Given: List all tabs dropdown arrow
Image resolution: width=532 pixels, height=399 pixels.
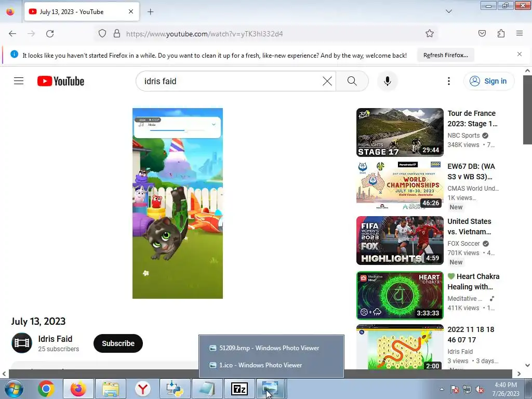Looking at the screenshot, I should tap(448, 11).
